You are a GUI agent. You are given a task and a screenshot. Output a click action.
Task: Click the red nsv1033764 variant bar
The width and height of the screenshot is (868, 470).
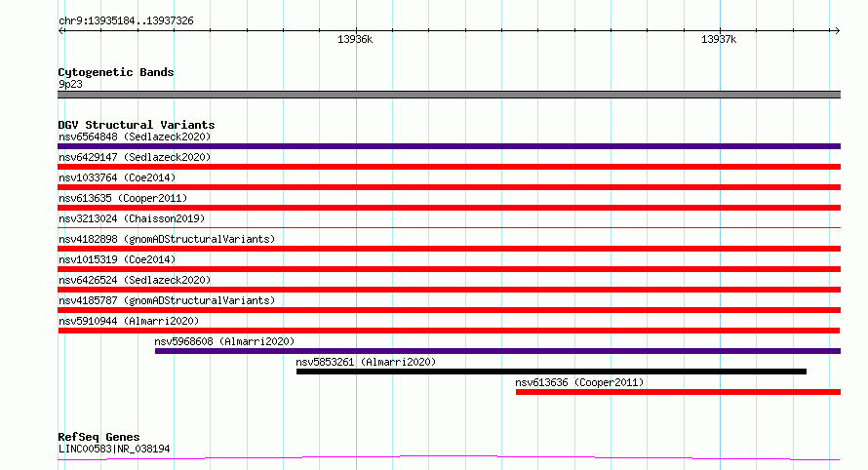click(449, 187)
